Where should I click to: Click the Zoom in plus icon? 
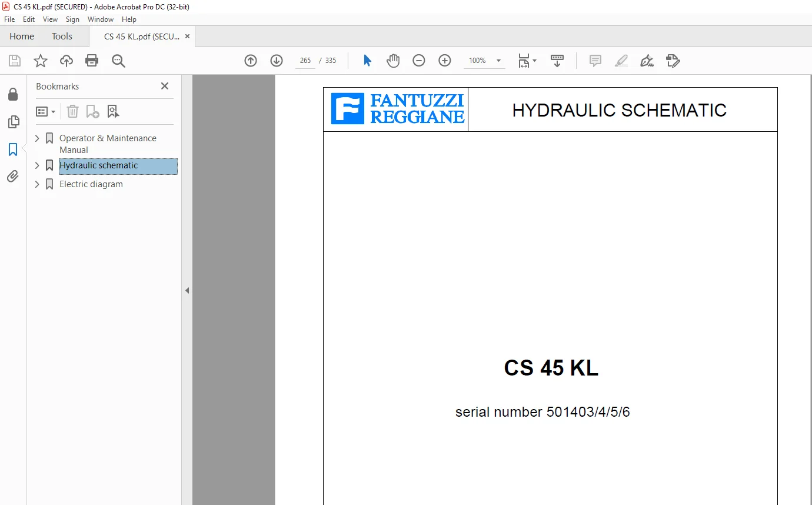point(445,61)
